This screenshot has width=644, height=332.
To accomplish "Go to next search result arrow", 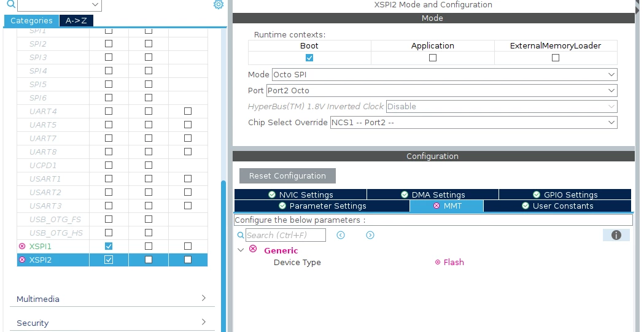I will point(370,235).
